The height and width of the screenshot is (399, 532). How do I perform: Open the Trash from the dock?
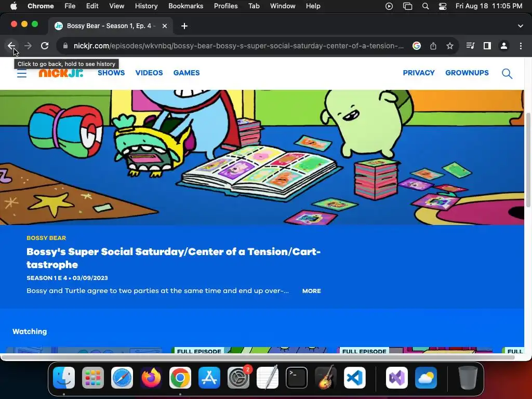[x=468, y=378]
